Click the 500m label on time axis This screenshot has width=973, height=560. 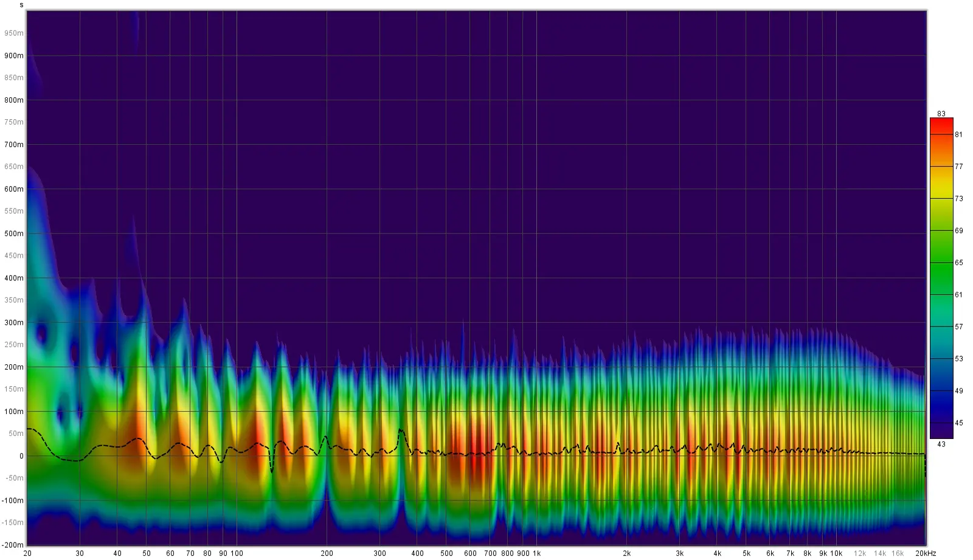(x=14, y=233)
